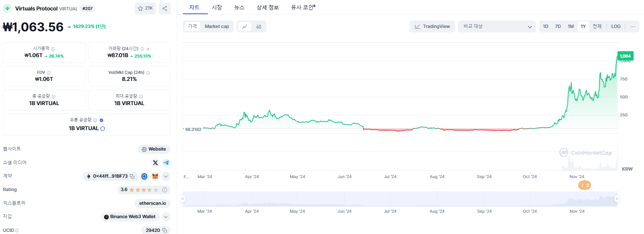Viewport: 644px width, 234px height.
Task: Open the share icon button
Action: click(x=165, y=8)
